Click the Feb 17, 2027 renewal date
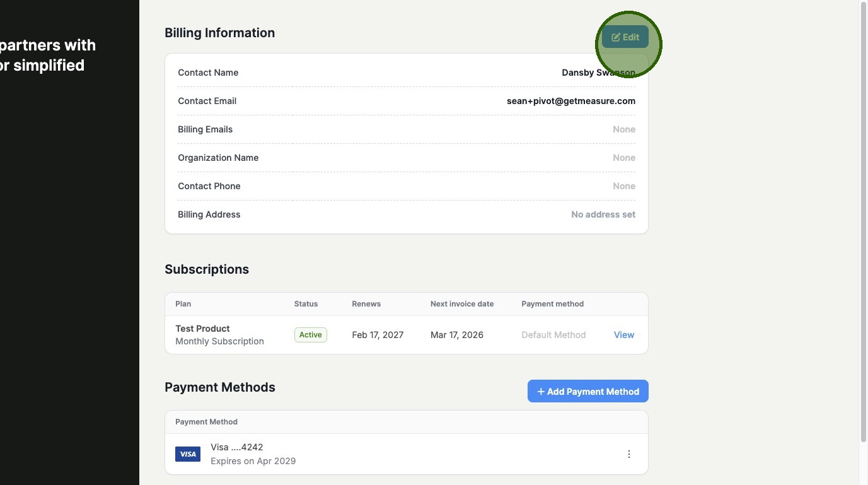This screenshot has width=868, height=485. 377,335
